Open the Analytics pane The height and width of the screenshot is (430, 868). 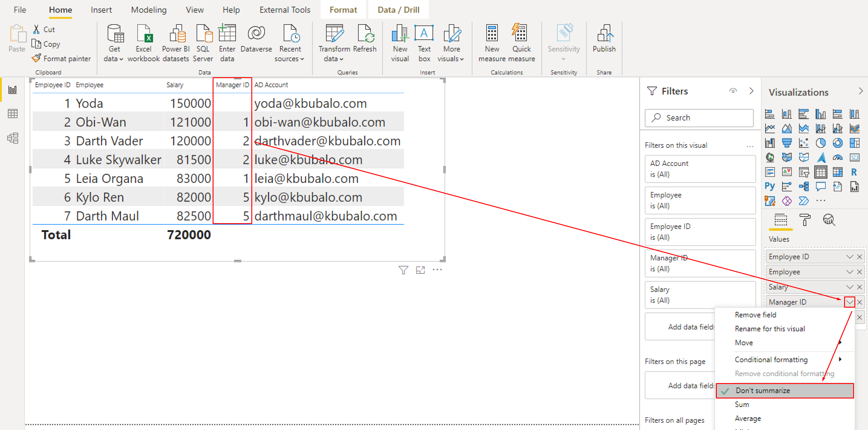[829, 220]
